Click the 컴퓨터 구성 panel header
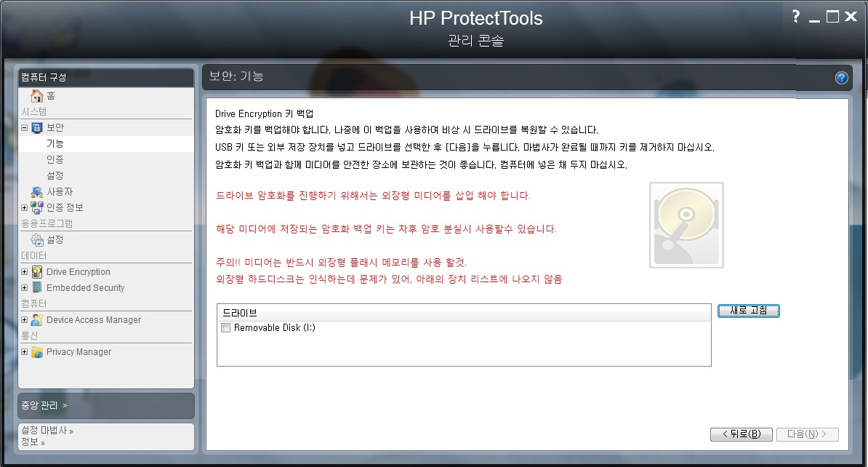The width and height of the screenshot is (868, 467). click(x=106, y=78)
